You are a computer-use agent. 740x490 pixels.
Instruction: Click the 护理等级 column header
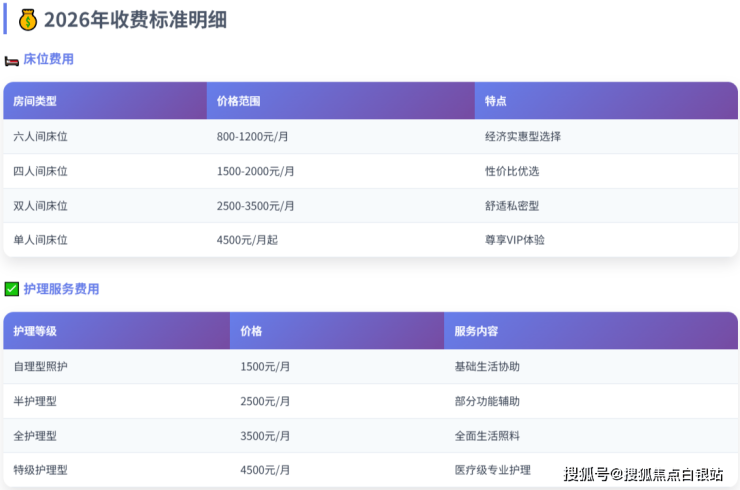click(35, 331)
